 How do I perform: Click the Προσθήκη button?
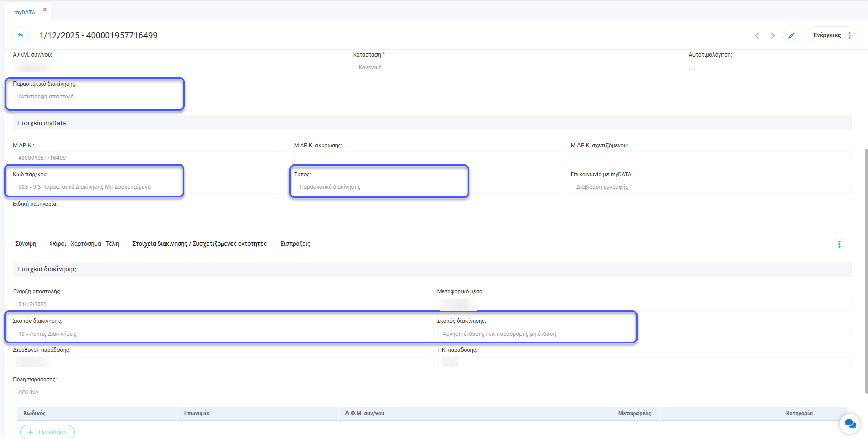point(47,432)
